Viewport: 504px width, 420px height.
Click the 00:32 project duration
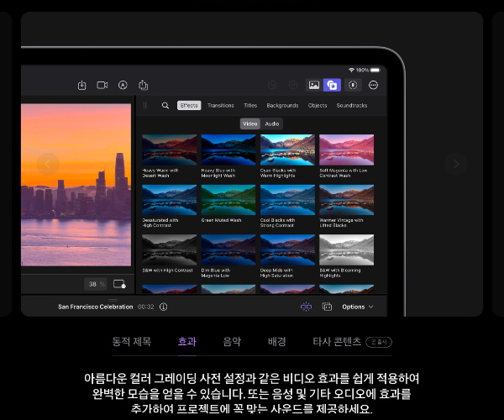[146, 307]
